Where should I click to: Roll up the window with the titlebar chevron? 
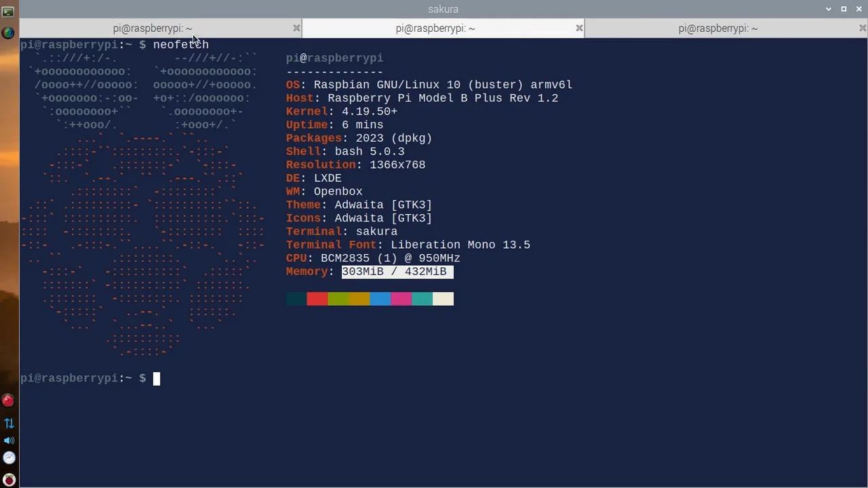pos(829,9)
